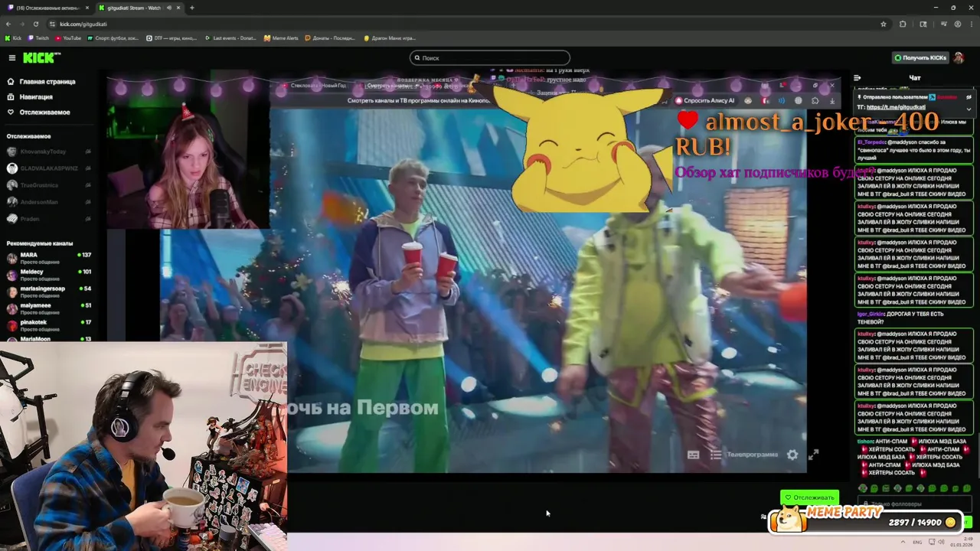The width and height of the screenshot is (980, 551).
Task: Open the Last events bookmark
Action: [230, 37]
